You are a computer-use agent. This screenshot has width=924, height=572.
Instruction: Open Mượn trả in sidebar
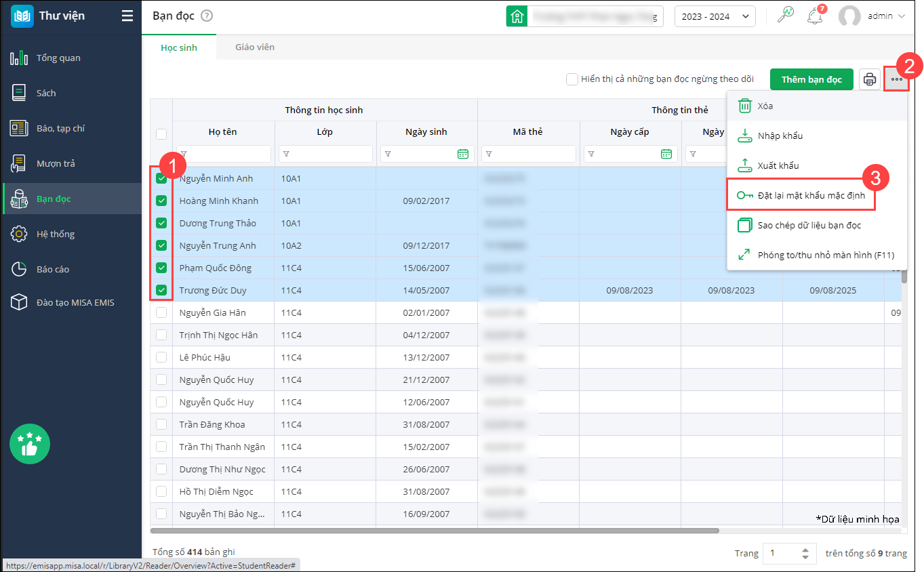[56, 163]
